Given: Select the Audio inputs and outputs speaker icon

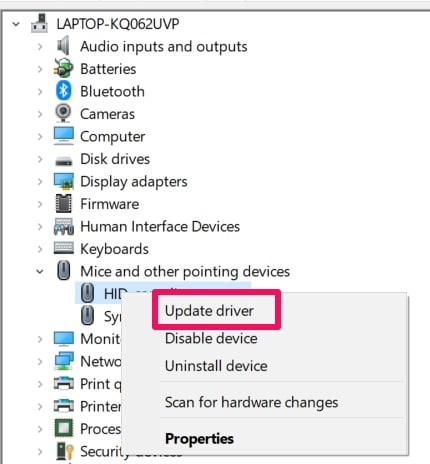Looking at the screenshot, I should pos(63,46).
